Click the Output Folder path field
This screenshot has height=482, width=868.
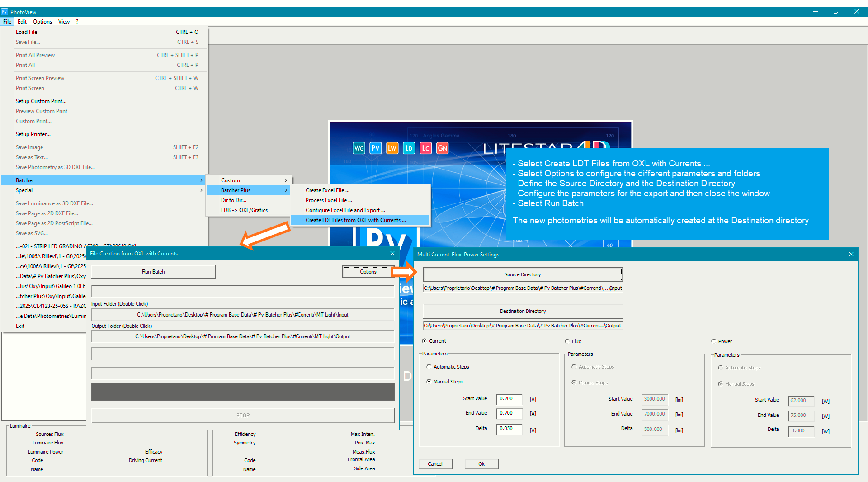(x=243, y=336)
